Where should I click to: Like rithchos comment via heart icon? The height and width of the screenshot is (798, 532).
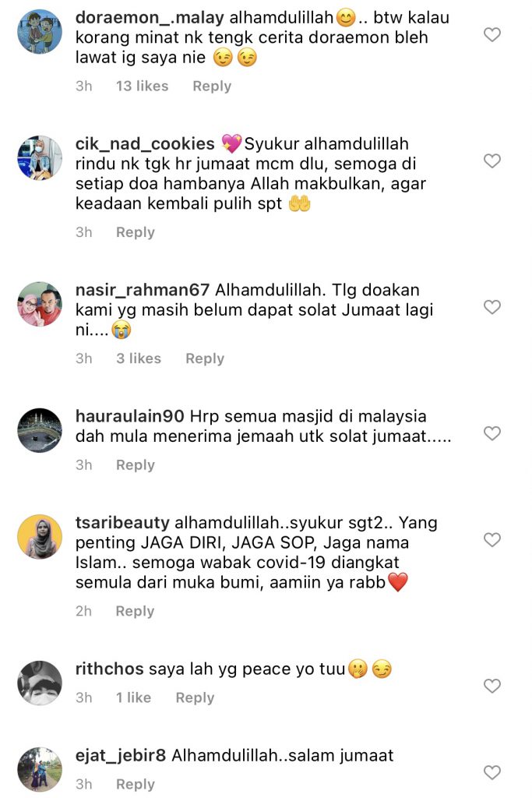tap(491, 686)
